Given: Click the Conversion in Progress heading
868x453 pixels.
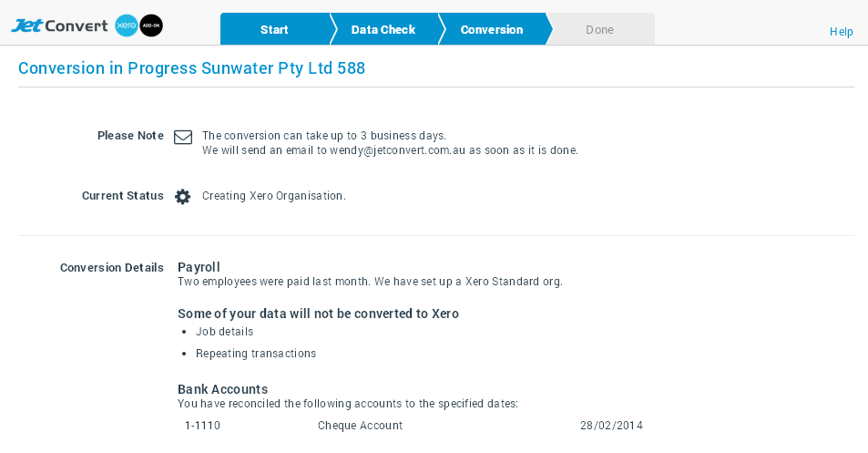Looking at the screenshot, I should point(191,68).
